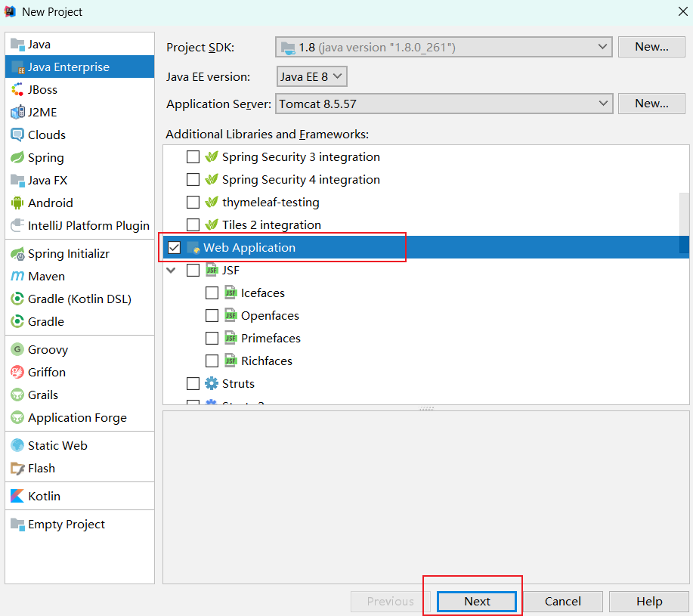Click the Groovy G icon
The height and width of the screenshot is (616, 693).
tap(17, 349)
